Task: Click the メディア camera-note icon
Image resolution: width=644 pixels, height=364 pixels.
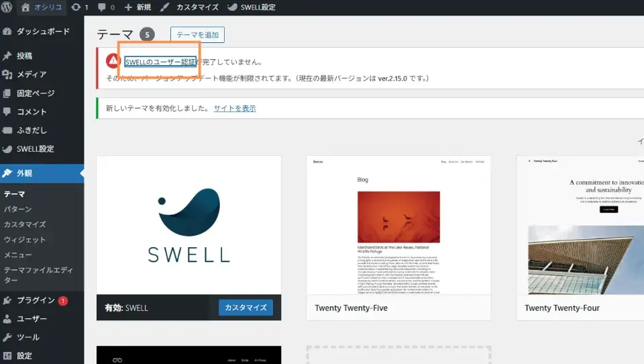Action: point(7,74)
